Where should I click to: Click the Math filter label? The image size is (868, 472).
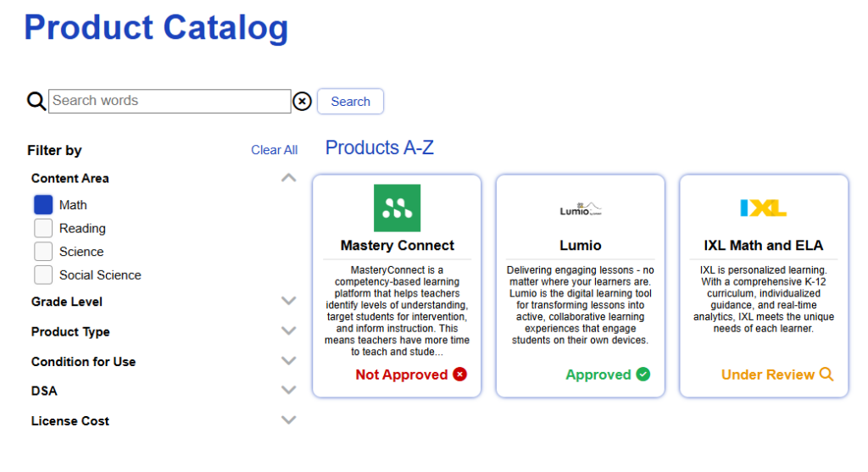point(73,205)
